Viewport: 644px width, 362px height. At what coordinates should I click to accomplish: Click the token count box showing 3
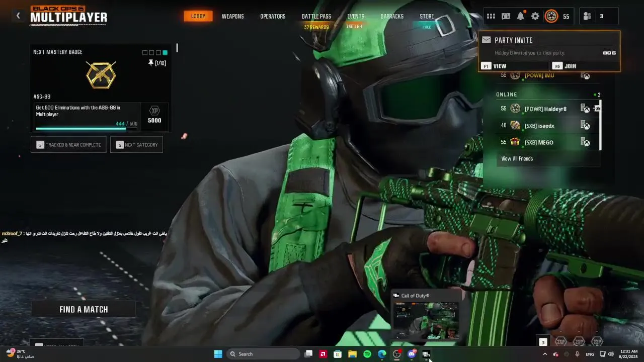click(x=543, y=342)
